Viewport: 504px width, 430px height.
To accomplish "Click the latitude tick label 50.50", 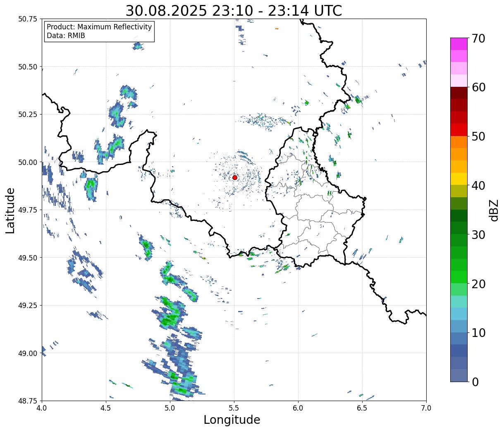I will (28, 67).
